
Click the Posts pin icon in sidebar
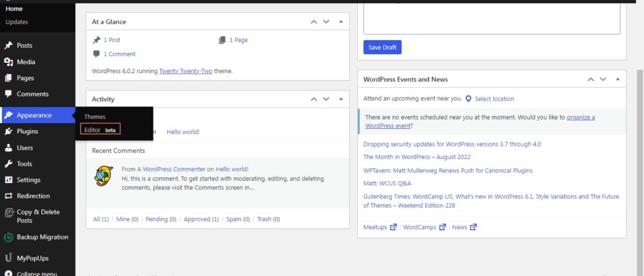point(8,46)
